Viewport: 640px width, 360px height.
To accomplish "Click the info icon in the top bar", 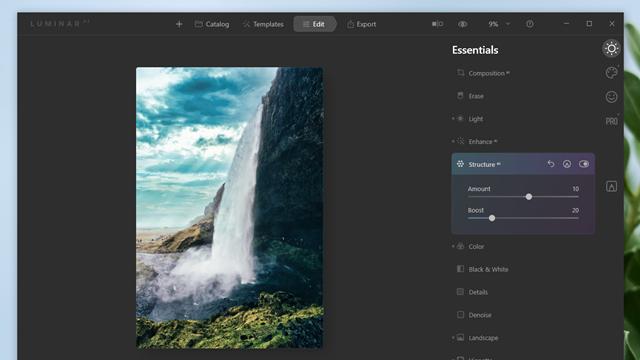I will tap(529, 24).
